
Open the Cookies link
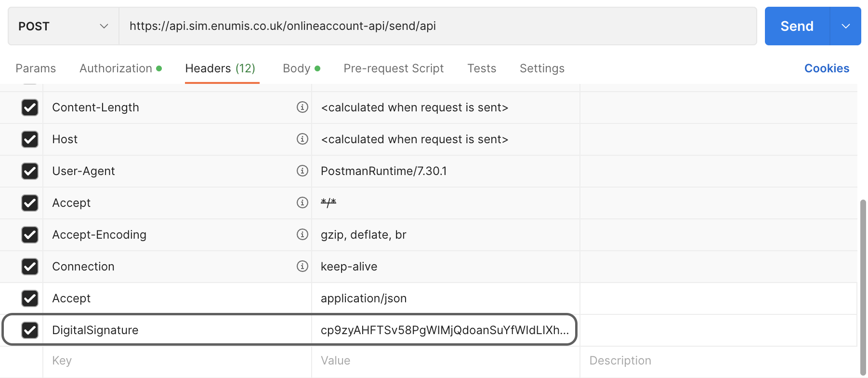[826, 68]
